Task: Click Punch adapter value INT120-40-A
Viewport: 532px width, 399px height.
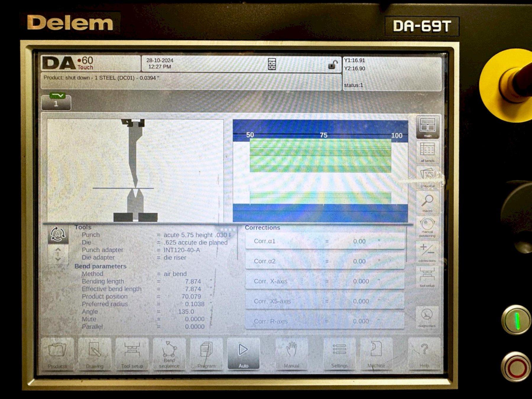Action: [x=182, y=250]
